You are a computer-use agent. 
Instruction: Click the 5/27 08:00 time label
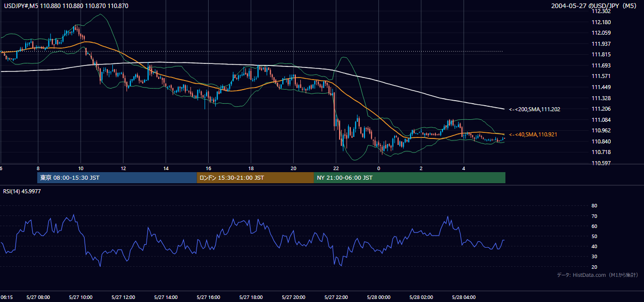(38, 297)
